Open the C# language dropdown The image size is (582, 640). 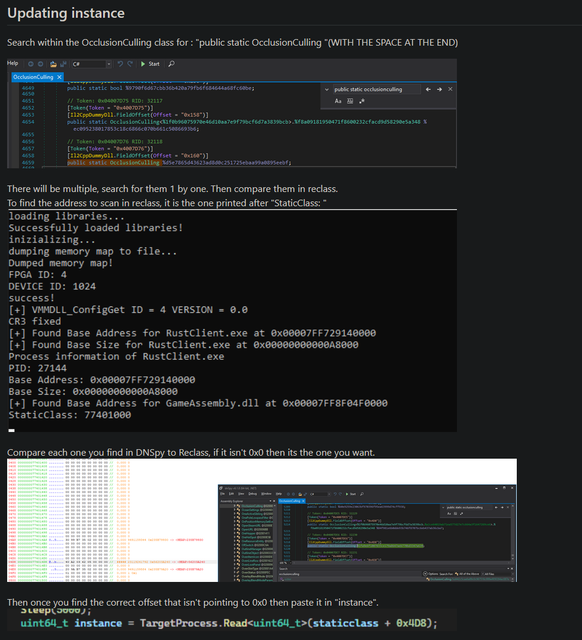pyautogui.click(x=91, y=64)
